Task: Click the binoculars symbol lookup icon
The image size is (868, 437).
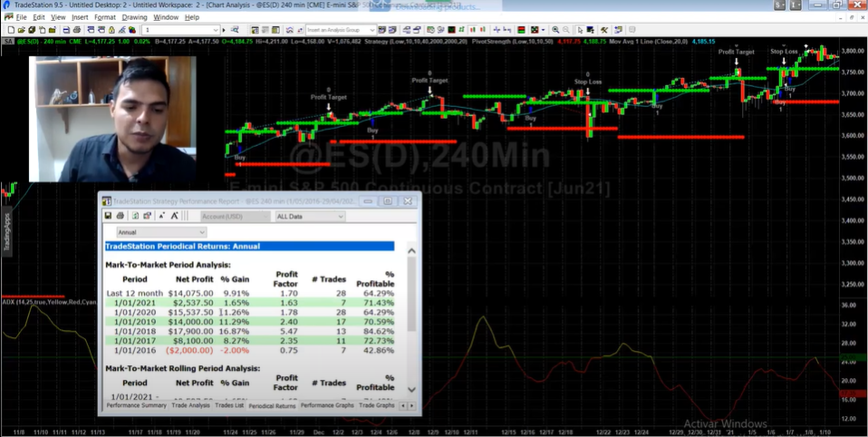Action: 235,30
